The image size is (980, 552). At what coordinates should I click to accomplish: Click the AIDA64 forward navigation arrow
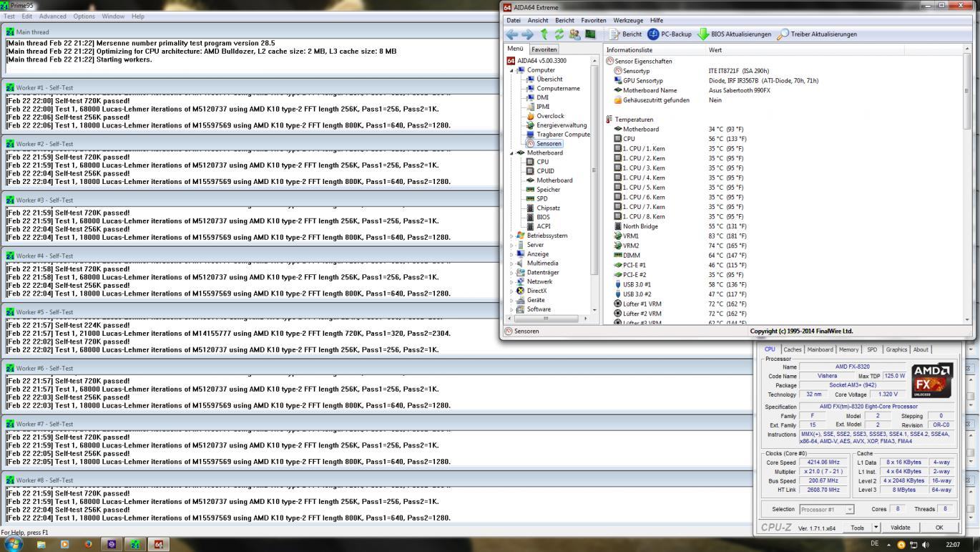(527, 34)
